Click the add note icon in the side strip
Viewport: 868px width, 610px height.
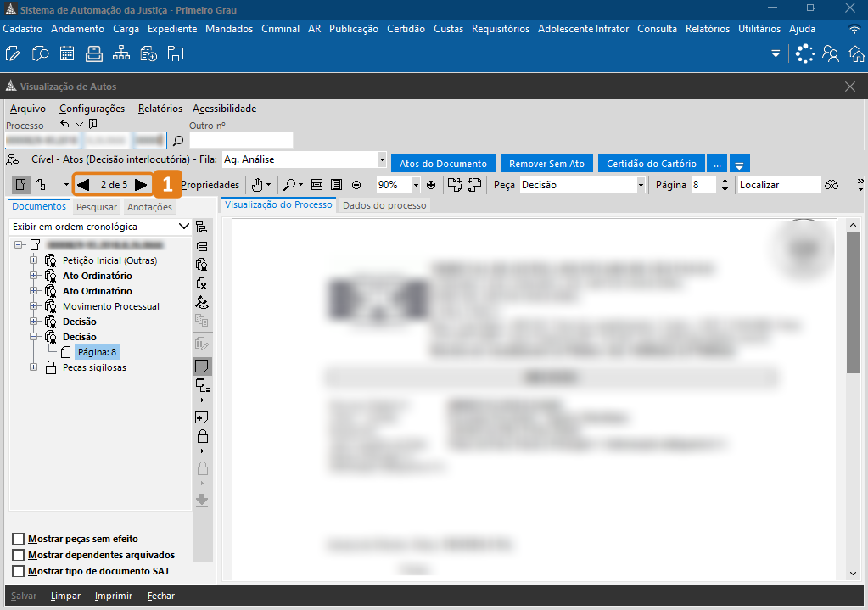point(202,417)
